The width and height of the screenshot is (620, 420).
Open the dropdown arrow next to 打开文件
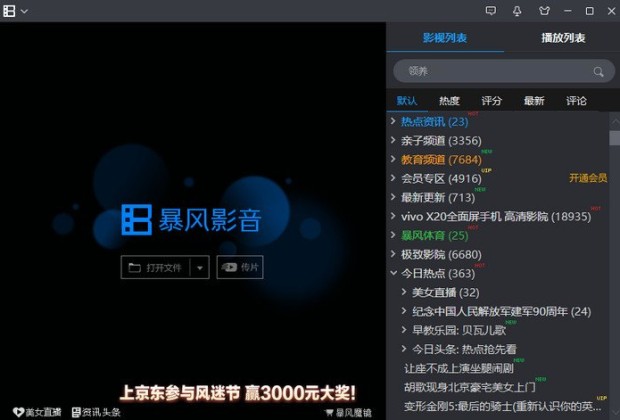click(x=200, y=268)
